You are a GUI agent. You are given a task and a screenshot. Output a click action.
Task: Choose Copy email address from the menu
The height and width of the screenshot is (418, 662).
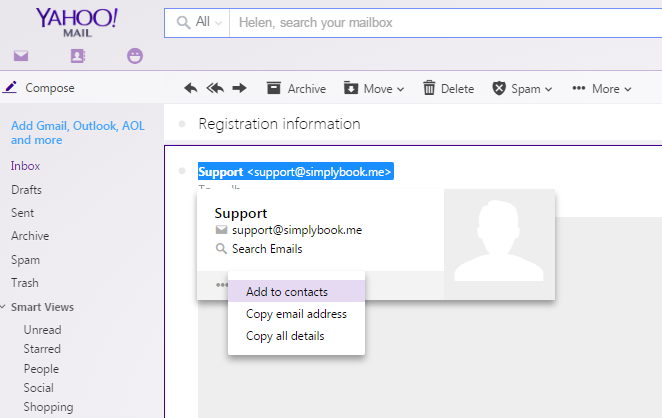pyautogui.click(x=296, y=314)
